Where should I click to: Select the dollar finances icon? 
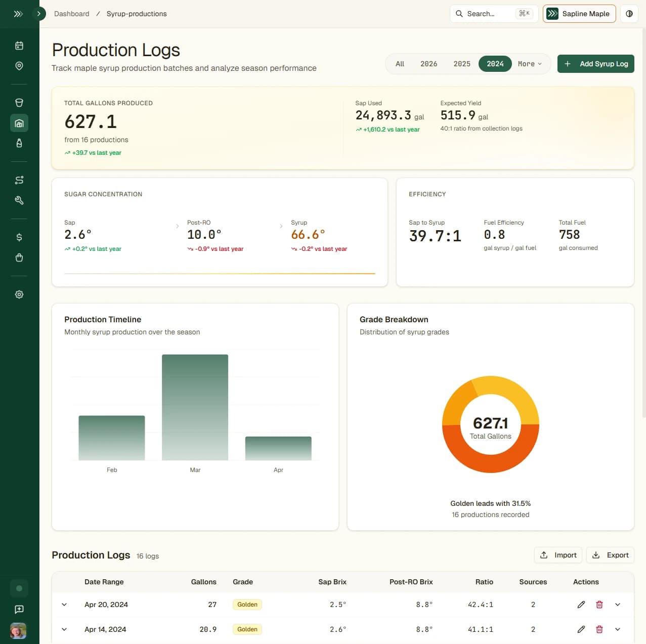19,236
